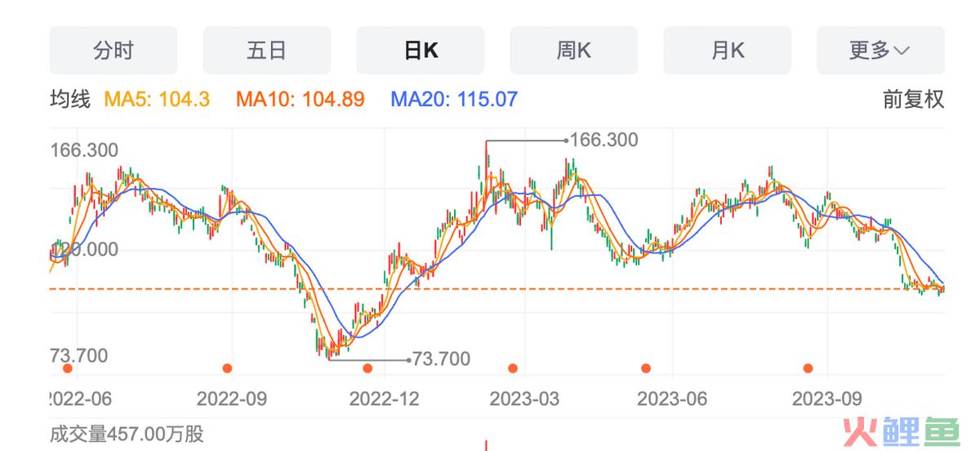
Task: Click the 166.300 high price annotation
Action: pos(604,141)
